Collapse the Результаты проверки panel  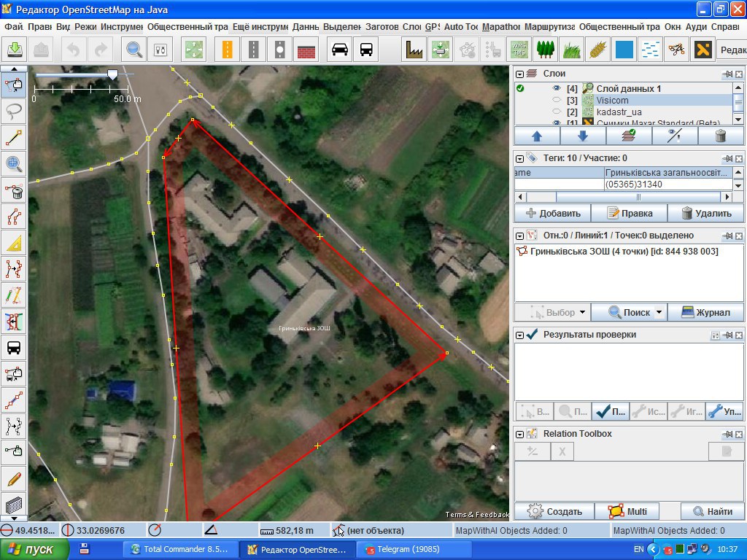519,335
